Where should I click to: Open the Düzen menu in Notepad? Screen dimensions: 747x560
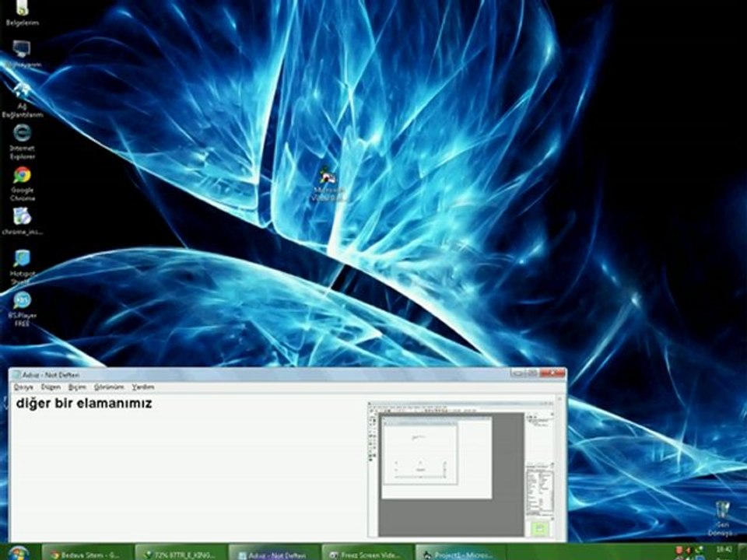coord(51,387)
